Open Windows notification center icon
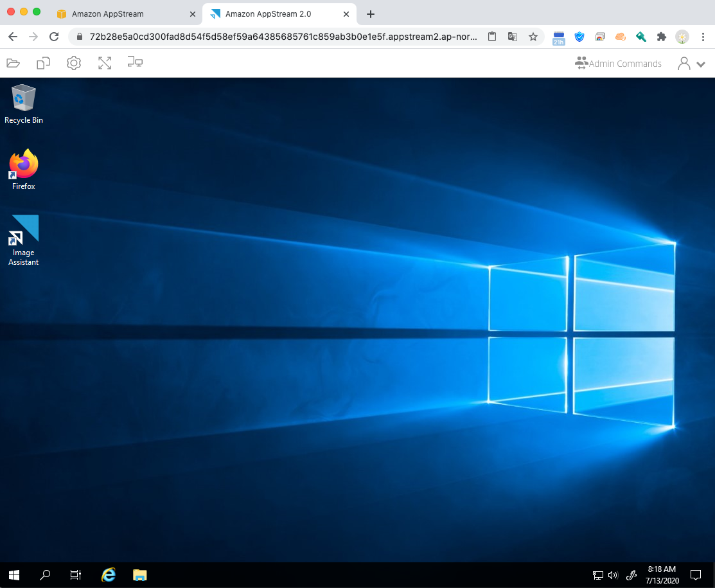The height and width of the screenshot is (588, 715). tap(695, 575)
